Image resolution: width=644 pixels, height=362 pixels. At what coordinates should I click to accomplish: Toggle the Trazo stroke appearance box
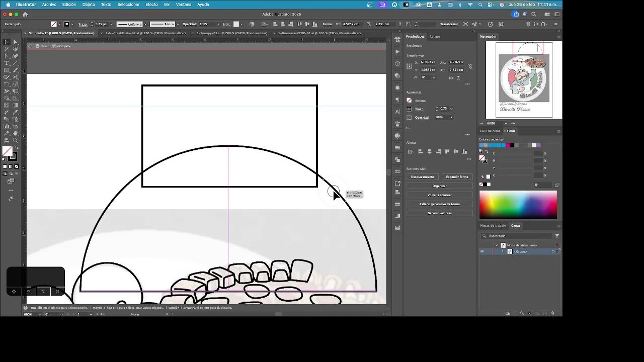click(x=409, y=109)
